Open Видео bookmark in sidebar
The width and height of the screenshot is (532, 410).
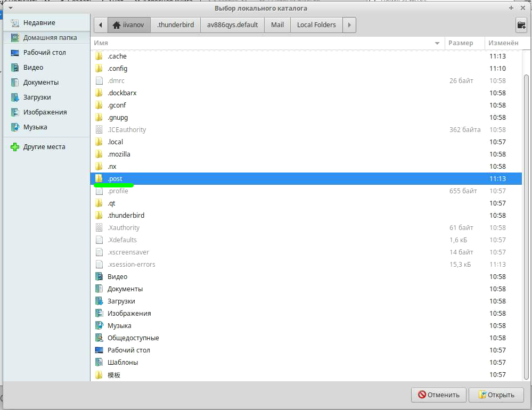[46, 68]
